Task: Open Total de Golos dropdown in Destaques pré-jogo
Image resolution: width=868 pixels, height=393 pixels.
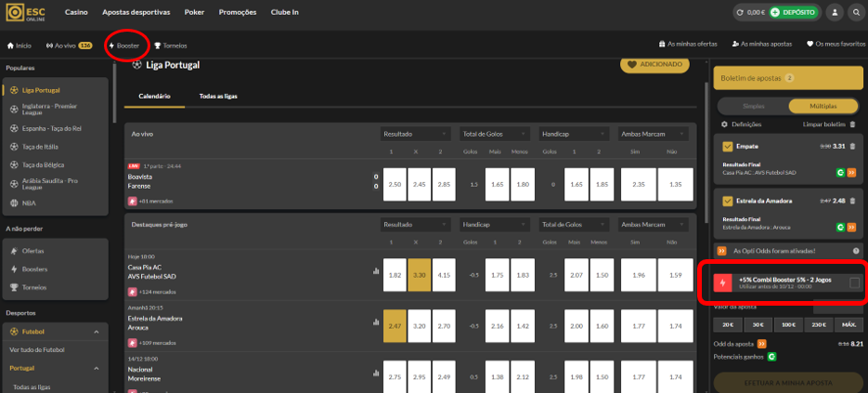Action: (x=575, y=225)
